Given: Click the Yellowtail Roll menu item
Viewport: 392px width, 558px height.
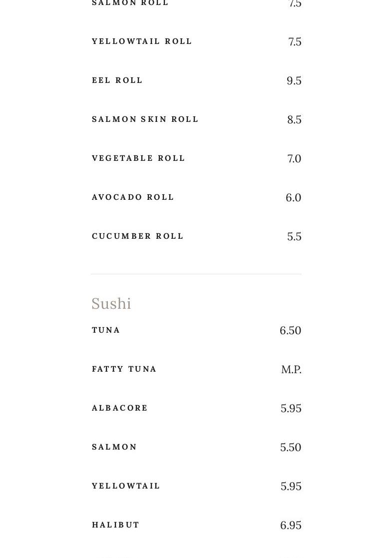Looking at the screenshot, I should point(142,41).
